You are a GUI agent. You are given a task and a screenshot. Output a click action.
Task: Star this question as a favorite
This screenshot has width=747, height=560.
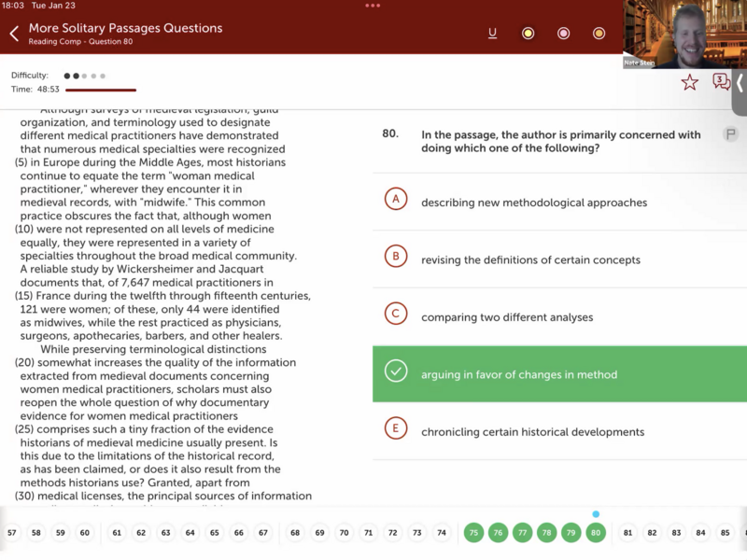click(689, 82)
